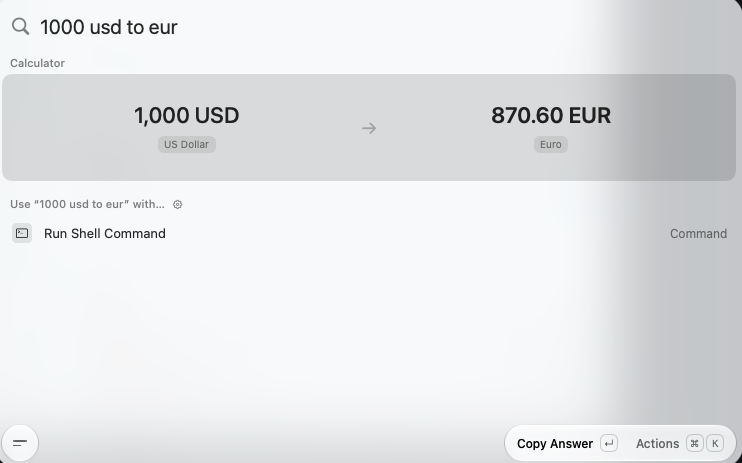
Task: Click the Calculator section heading
Action: pos(37,63)
